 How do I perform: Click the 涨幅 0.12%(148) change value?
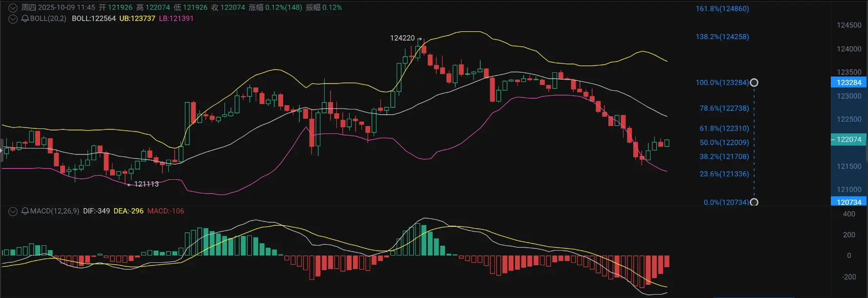click(x=275, y=8)
